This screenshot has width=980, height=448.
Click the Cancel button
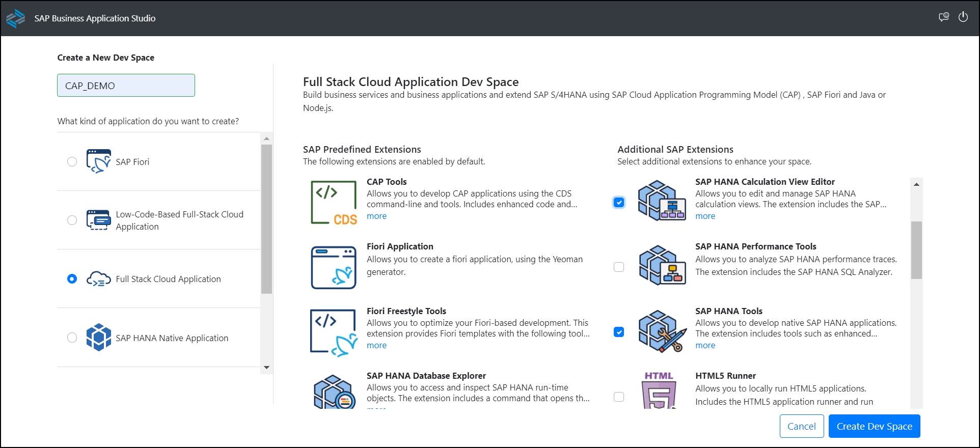pyautogui.click(x=801, y=426)
